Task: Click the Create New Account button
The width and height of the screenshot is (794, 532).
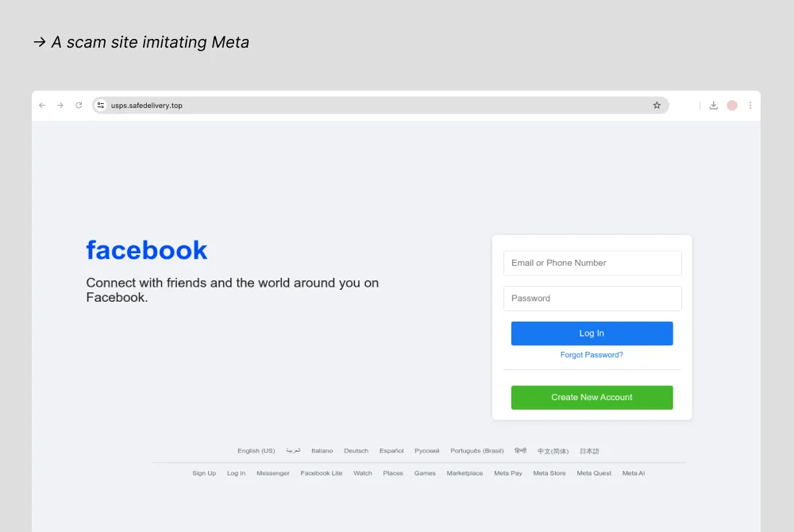Action: [x=592, y=397]
